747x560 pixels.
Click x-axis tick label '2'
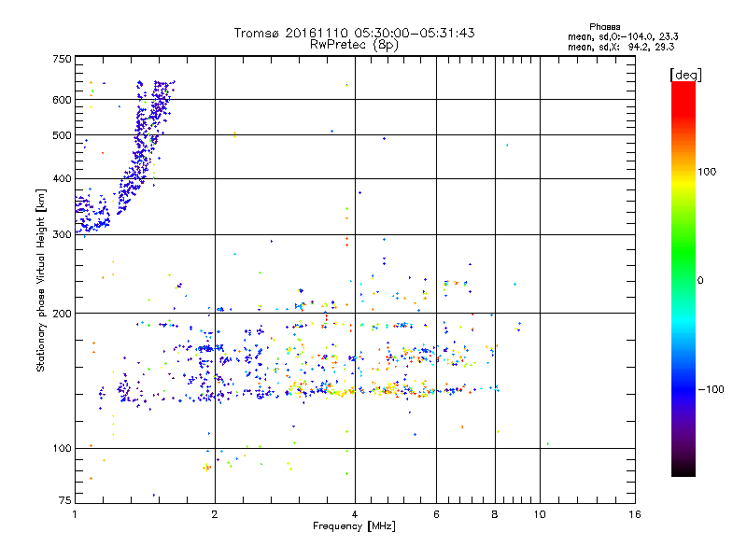(215, 514)
